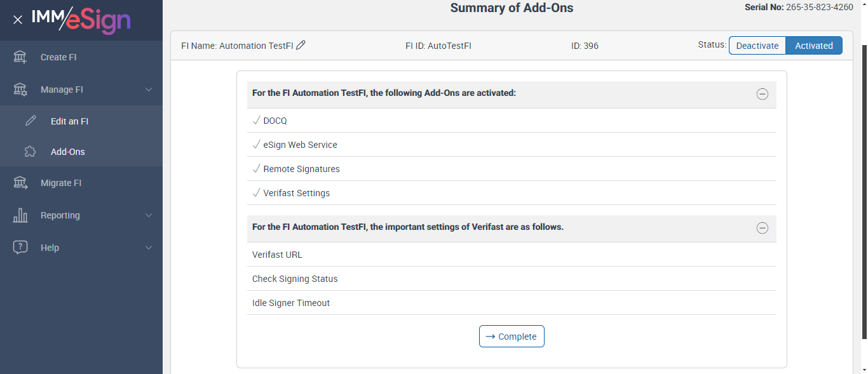The width and height of the screenshot is (868, 374).
Task: Collapse the Manage FI menu chevron
Action: pos(149,90)
